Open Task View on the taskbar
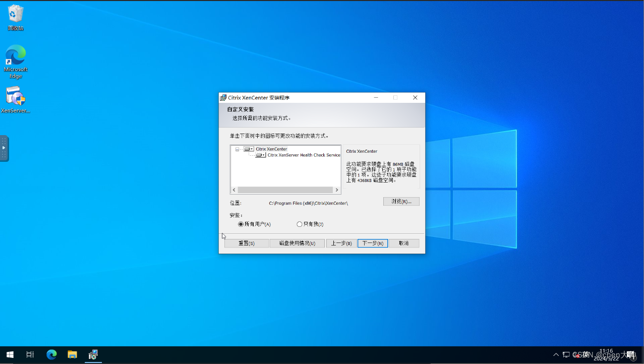 [30, 355]
